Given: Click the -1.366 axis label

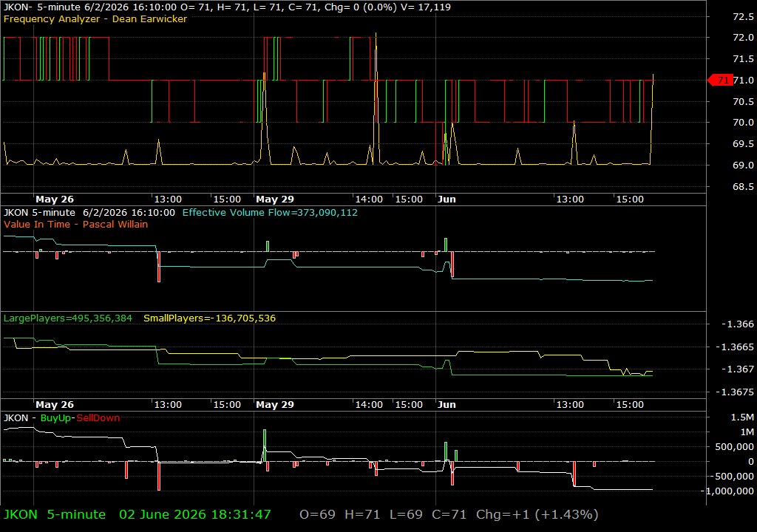Looking at the screenshot, I should pos(738,324).
